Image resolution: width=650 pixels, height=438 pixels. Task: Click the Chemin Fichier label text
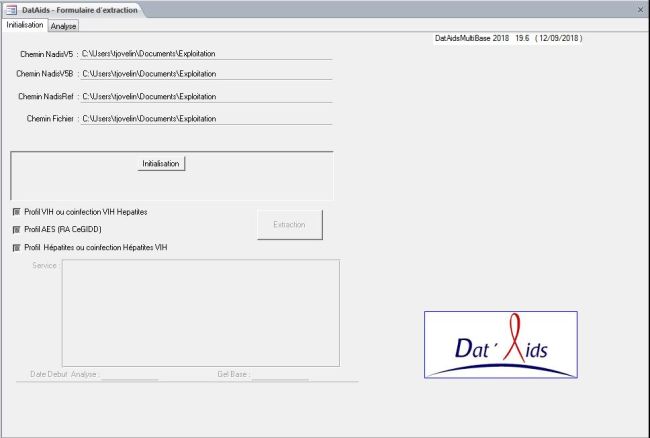50,118
